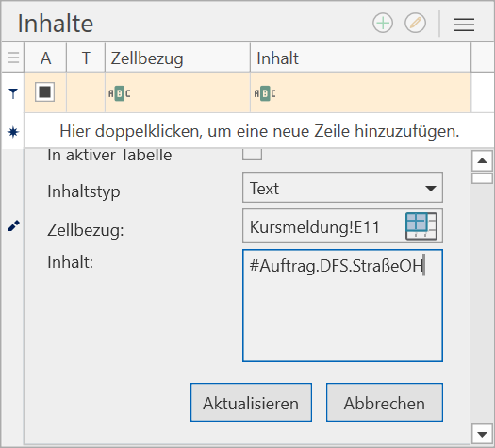Image resolution: width=495 pixels, height=448 pixels.
Task: Click the scrollbar up arrow
Action: [x=482, y=160]
